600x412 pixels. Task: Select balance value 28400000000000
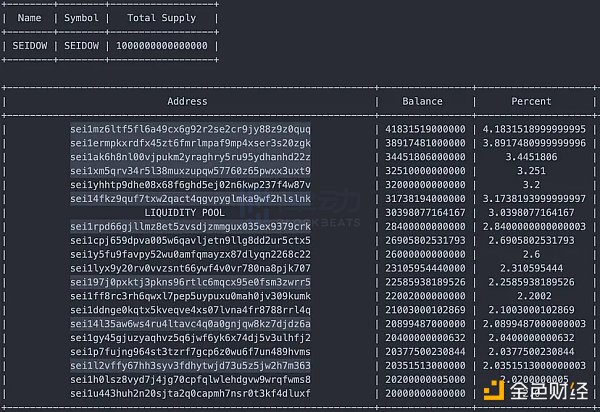click(425, 227)
